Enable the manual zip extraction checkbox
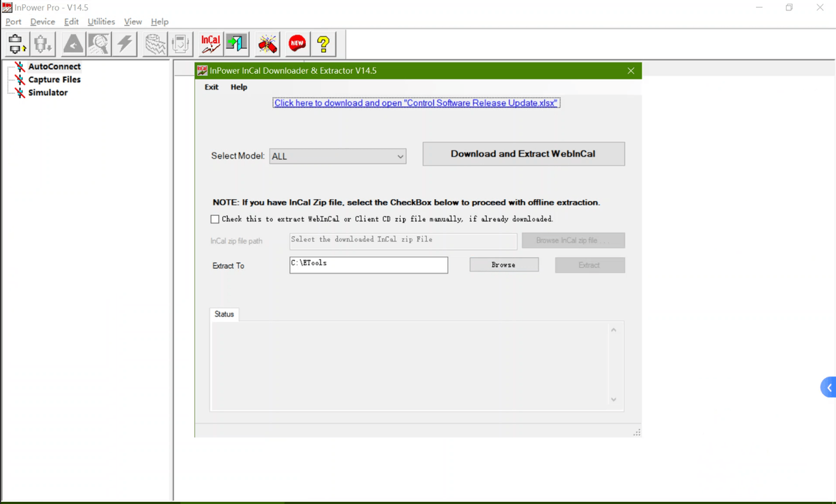836x504 pixels. click(215, 219)
